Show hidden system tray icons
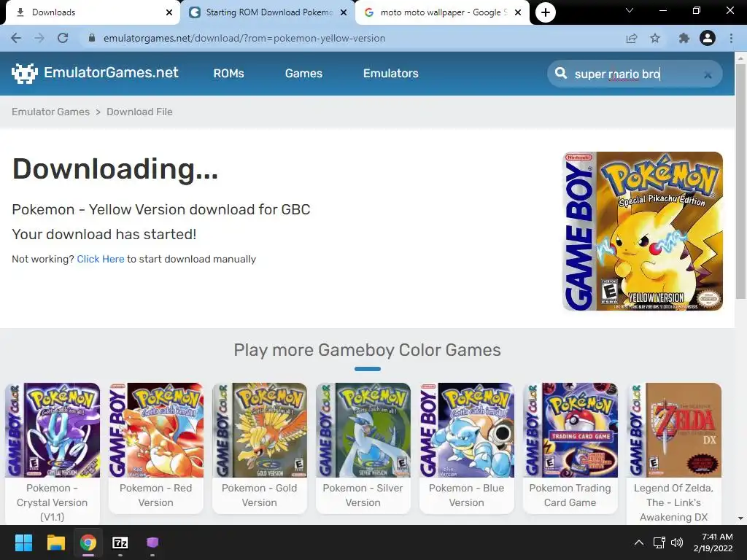This screenshot has width=747, height=560. tap(639, 542)
